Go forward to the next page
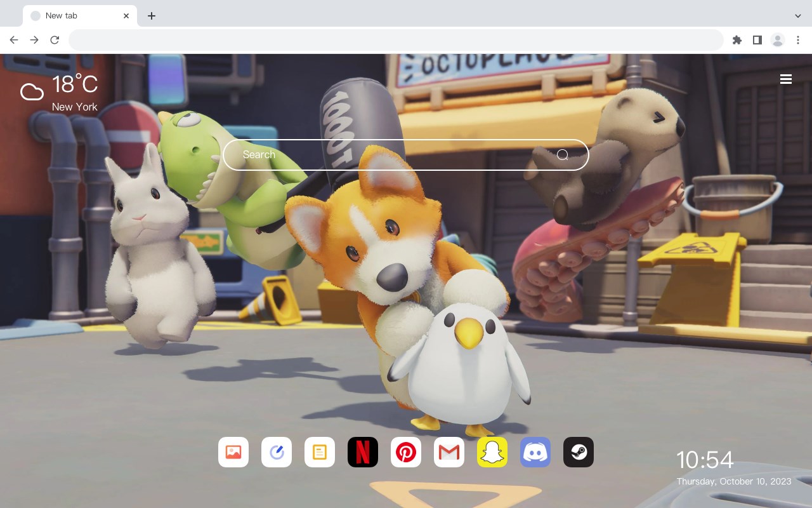This screenshot has width=812, height=508. pyautogui.click(x=34, y=40)
